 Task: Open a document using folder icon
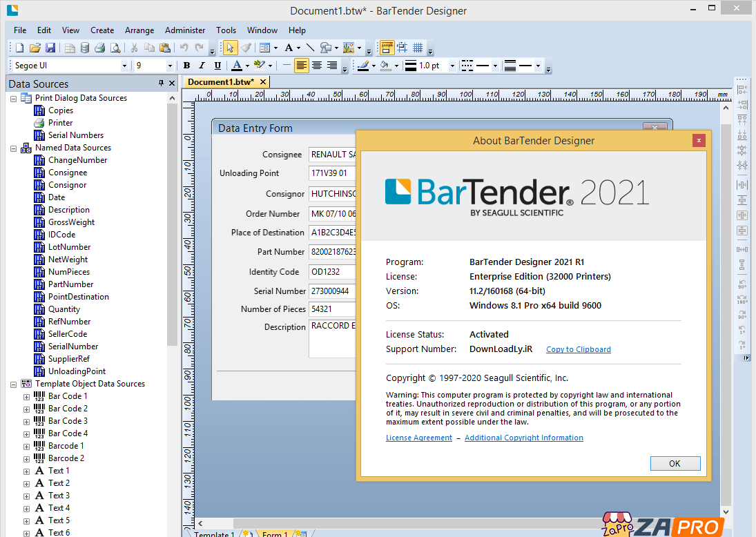pyautogui.click(x=35, y=48)
